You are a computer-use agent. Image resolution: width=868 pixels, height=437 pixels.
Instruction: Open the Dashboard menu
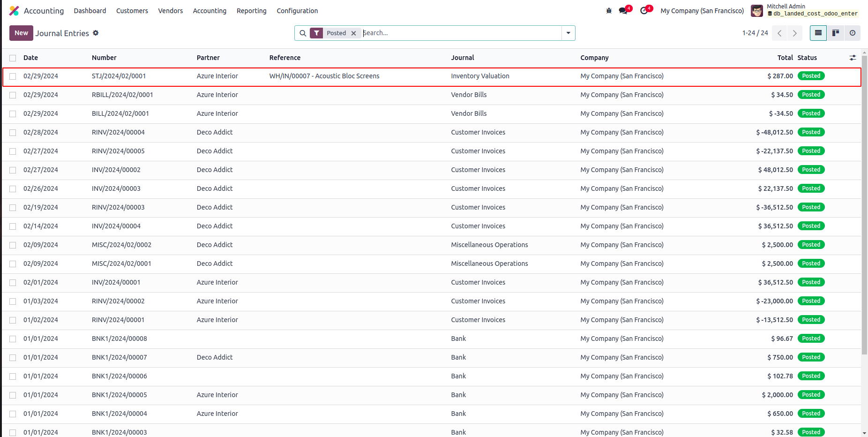click(90, 11)
